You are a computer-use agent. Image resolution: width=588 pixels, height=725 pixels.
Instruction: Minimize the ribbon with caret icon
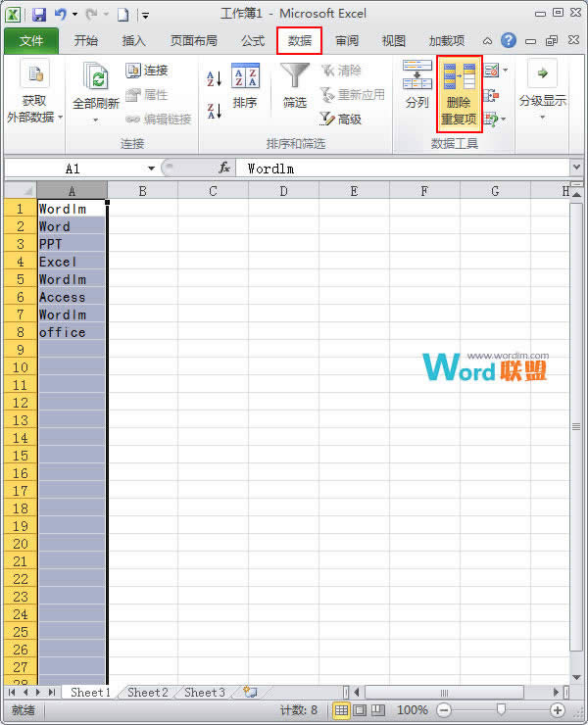[x=487, y=41]
